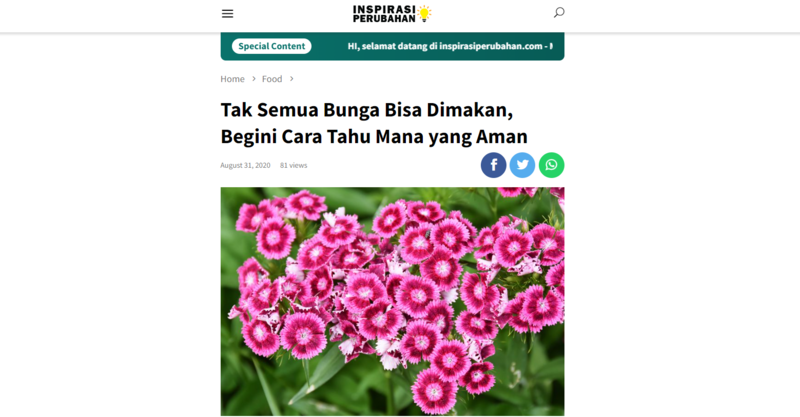Click the August 31, 2020 date
800x417 pixels.
point(245,165)
